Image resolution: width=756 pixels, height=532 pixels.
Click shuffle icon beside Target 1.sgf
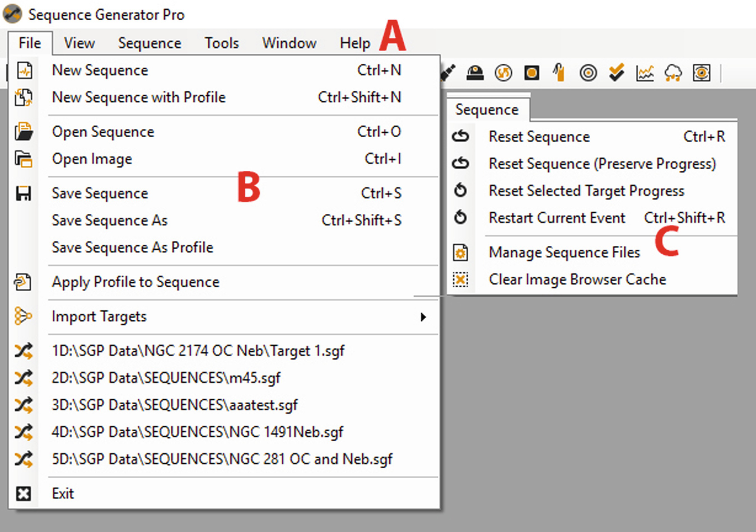(x=24, y=351)
